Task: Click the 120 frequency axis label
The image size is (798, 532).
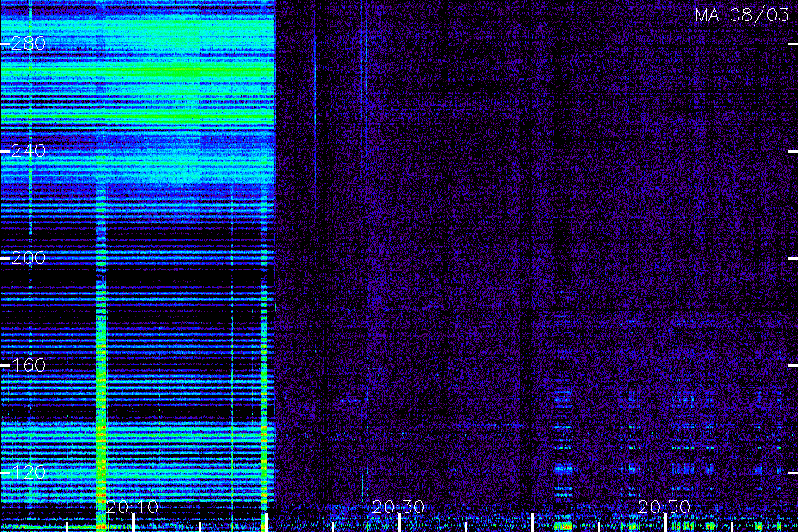Action: [28, 473]
